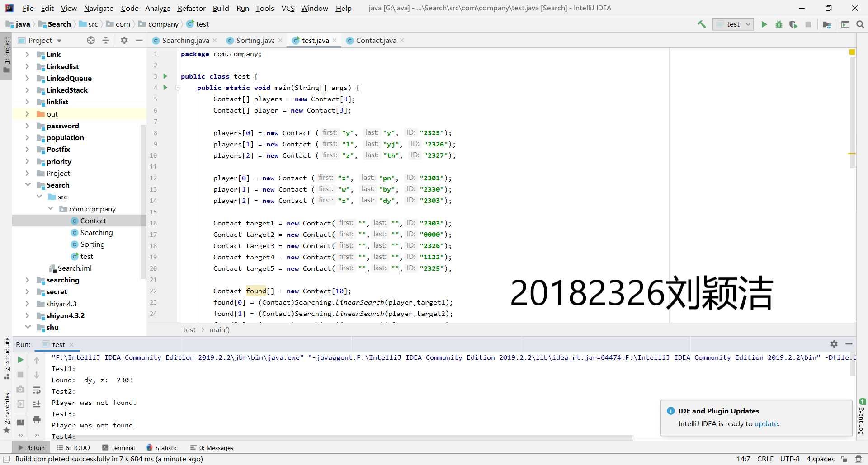Viewport: 868px width, 465px height.
Task: Toggle the 1: Project side tool button
Action: click(6, 56)
